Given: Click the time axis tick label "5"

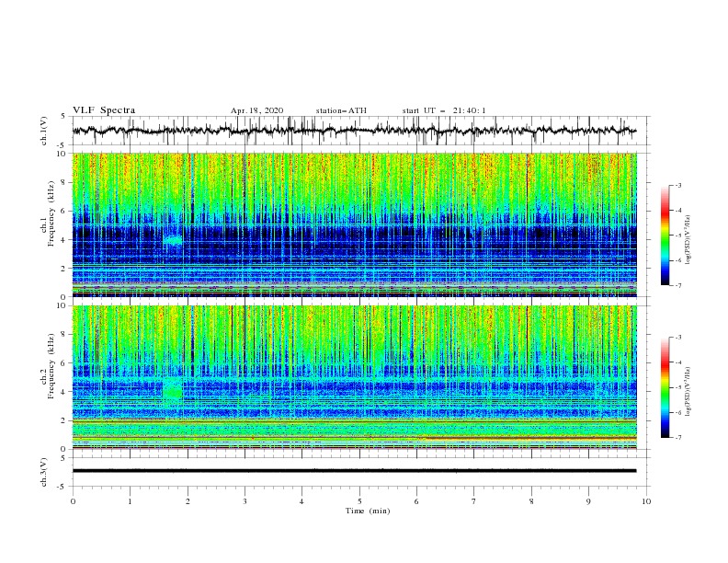Looking at the screenshot, I should tap(359, 501).
